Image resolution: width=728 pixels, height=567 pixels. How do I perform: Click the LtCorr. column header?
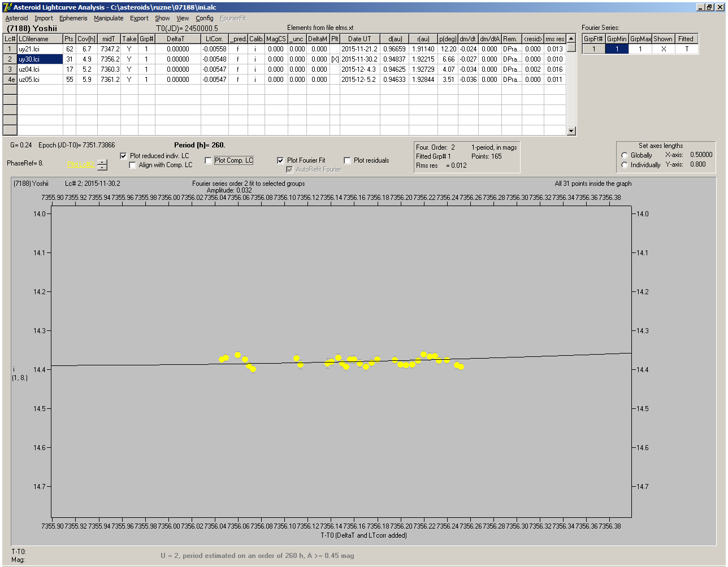tap(214, 39)
